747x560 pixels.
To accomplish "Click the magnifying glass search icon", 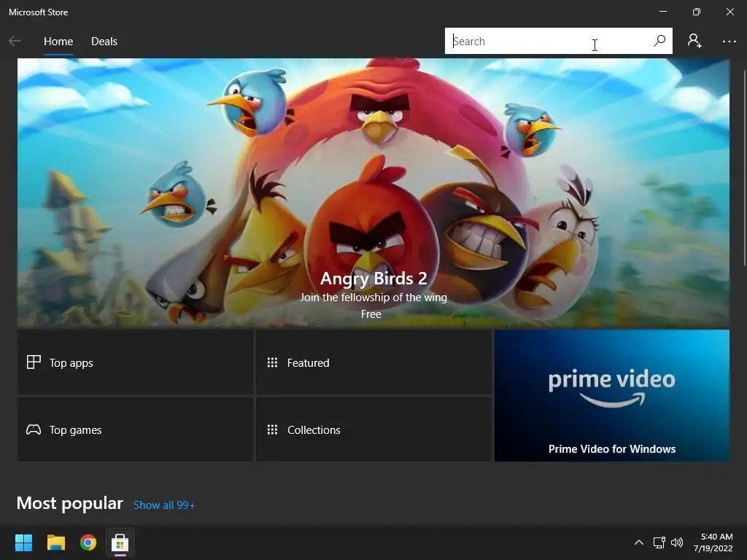I will coord(659,41).
